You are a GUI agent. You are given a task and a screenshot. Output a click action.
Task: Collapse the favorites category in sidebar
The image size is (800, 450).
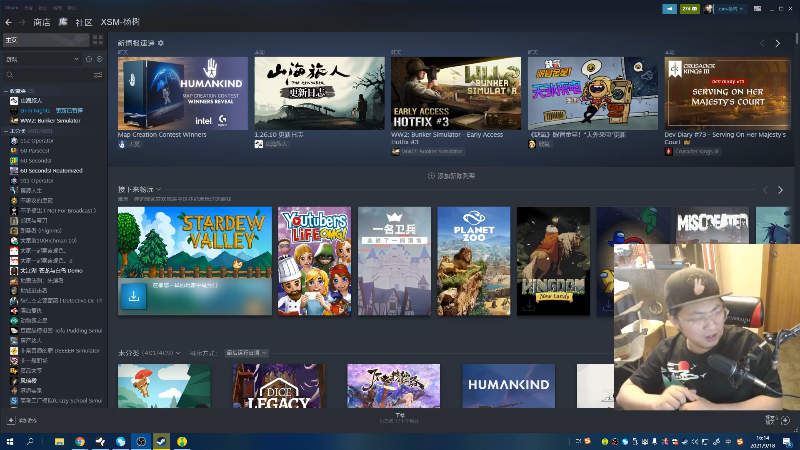(x=6, y=91)
